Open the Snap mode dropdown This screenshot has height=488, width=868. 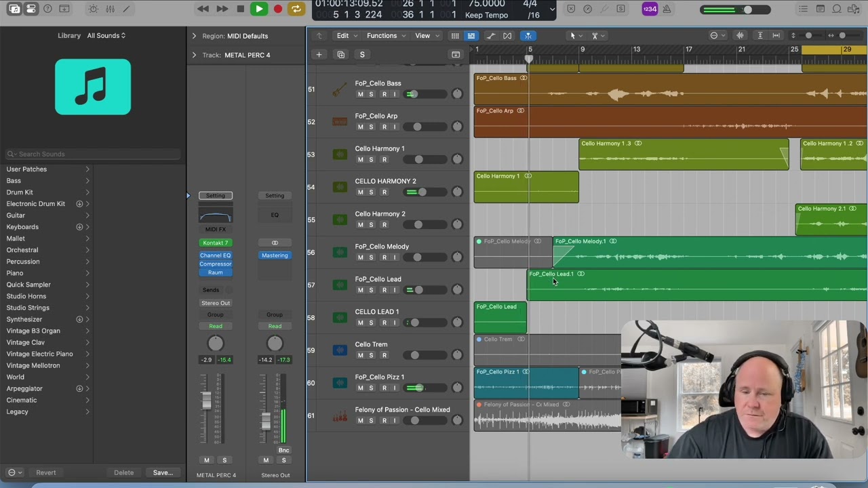click(x=717, y=35)
